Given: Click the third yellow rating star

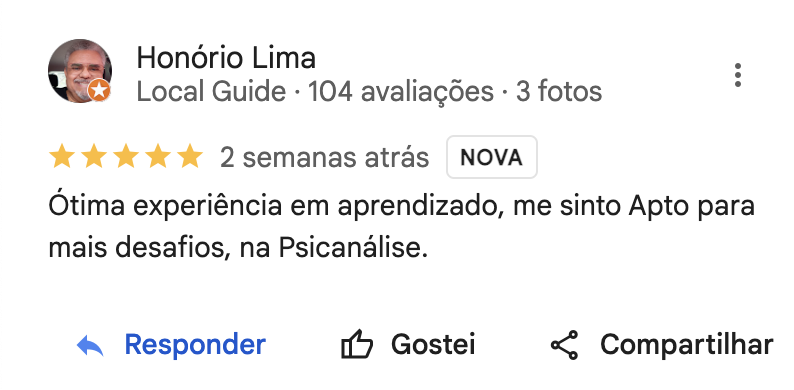Looking at the screenshot, I should pyautogui.click(x=126, y=156).
